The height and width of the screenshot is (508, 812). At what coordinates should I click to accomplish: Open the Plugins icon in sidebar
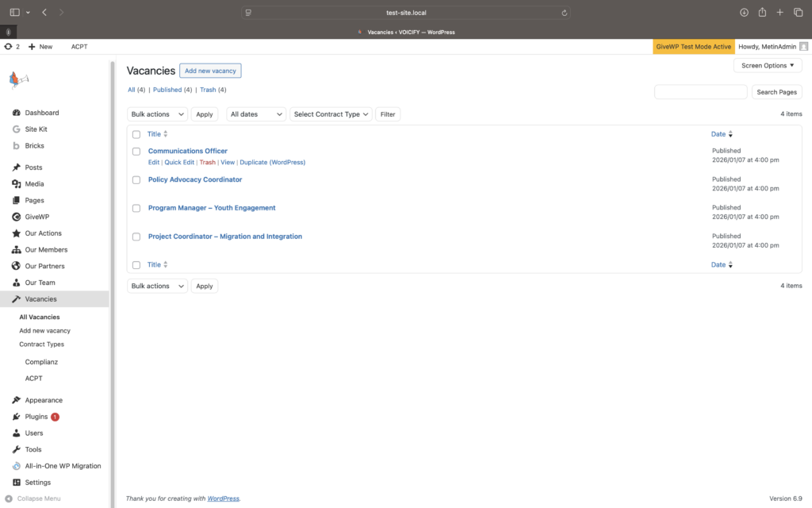[x=17, y=417]
